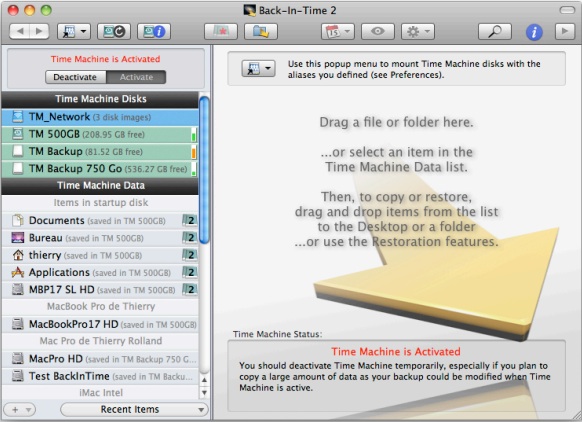Open the mount disks popup in main pane

[258, 69]
